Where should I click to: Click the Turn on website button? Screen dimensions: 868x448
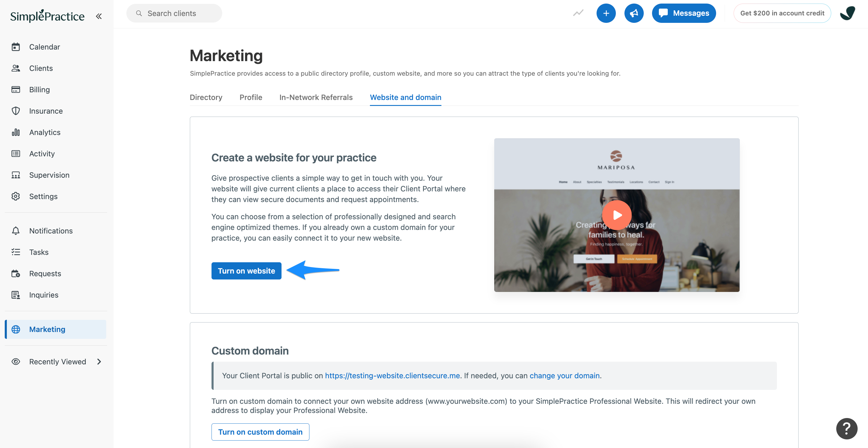pyautogui.click(x=246, y=271)
